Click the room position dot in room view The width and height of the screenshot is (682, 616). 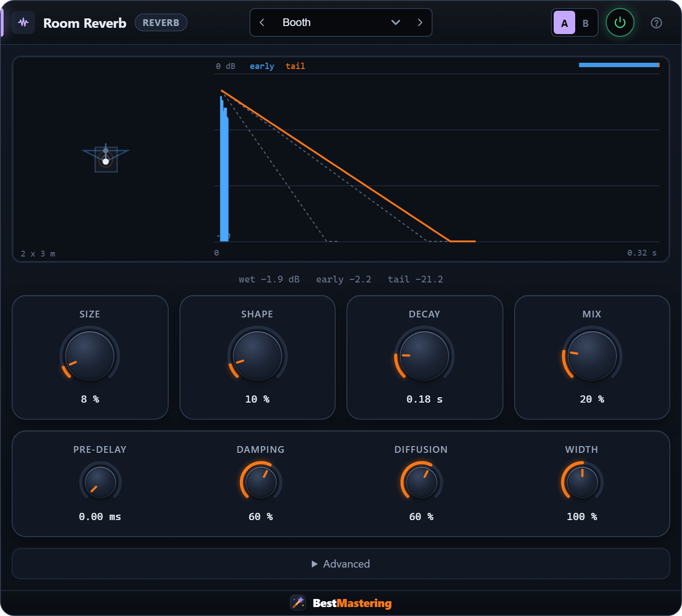tap(105, 161)
